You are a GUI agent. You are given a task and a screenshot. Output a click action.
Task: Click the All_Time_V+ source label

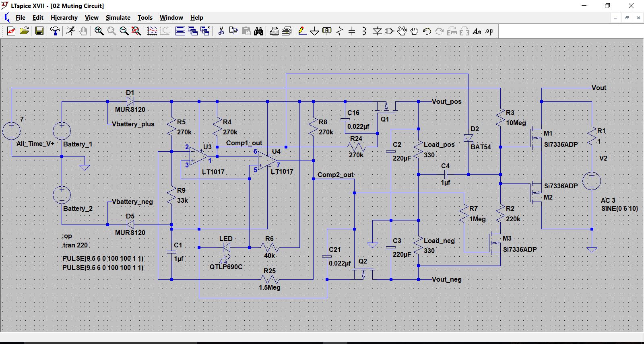pos(35,144)
